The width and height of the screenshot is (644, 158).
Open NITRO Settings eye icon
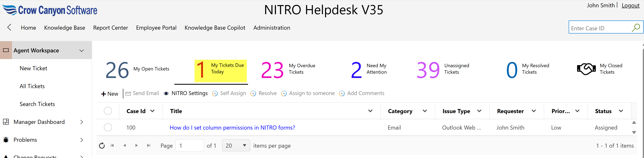166,94
